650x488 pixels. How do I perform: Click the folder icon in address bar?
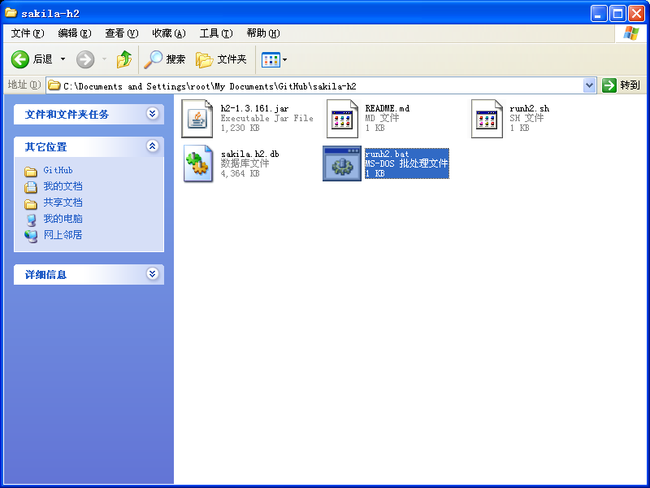[x=54, y=86]
